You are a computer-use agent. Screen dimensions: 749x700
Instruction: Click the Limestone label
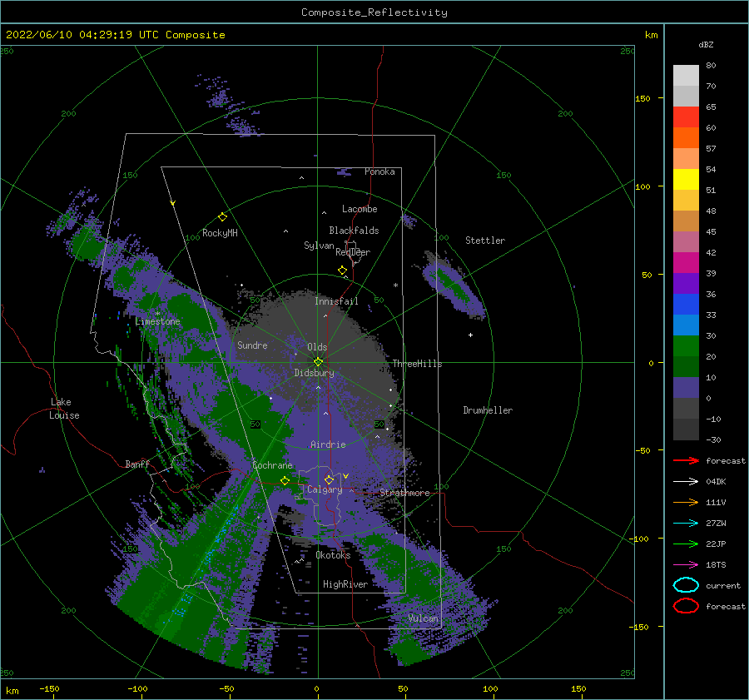pos(157,321)
